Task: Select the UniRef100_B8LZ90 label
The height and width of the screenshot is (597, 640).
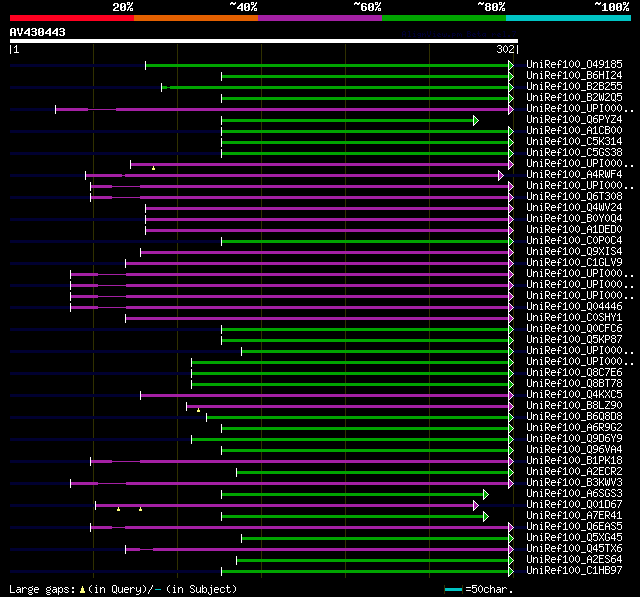Action: (574, 406)
